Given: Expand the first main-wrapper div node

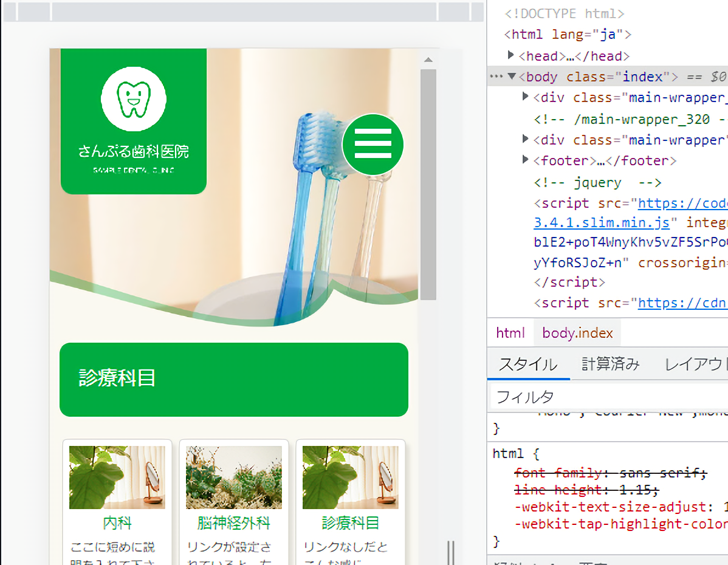Looking at the screenshot, I should [x=526, y=97].
